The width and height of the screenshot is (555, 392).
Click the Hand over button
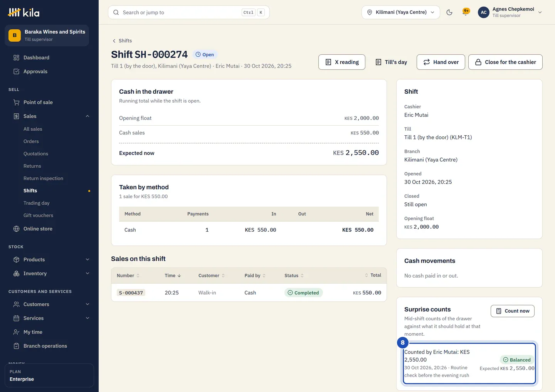coord(441,62)
